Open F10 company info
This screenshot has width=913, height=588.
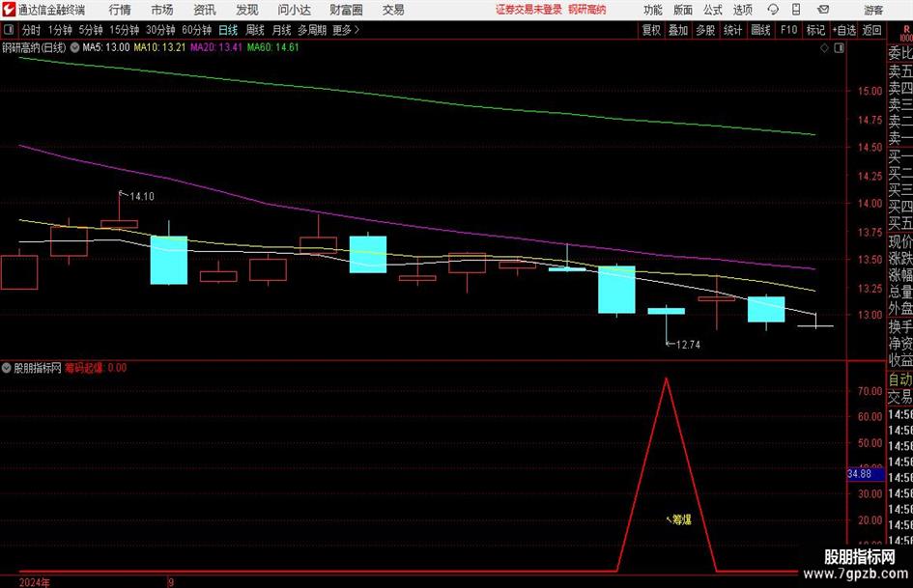tap(789, 30)
